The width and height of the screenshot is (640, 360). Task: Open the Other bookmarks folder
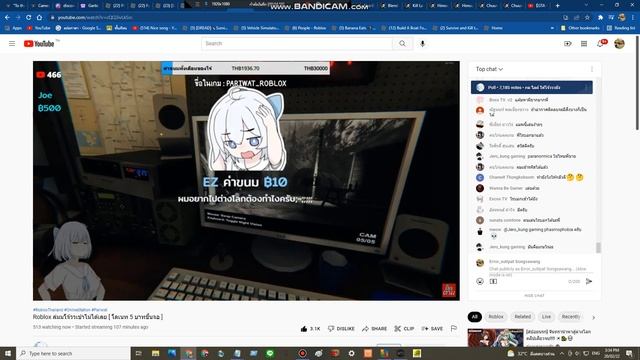coord(580,28)
